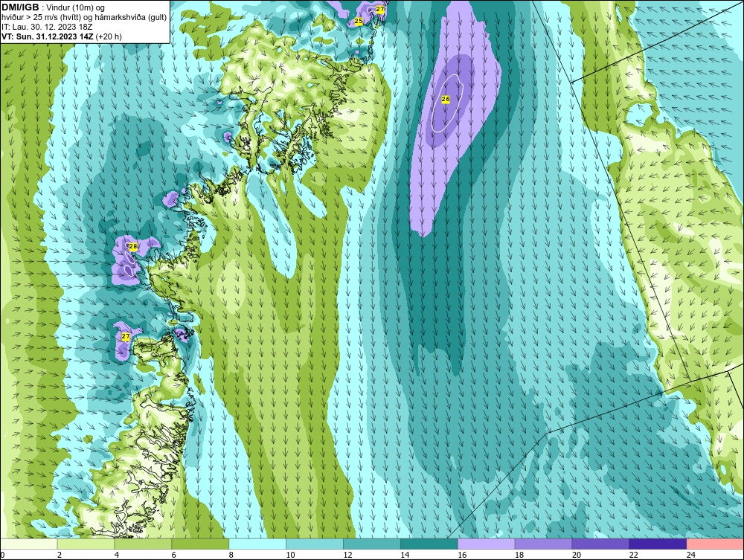
Task: Click the 14–16 m/s dark teal legend swatch
Action: coord(429,544)
